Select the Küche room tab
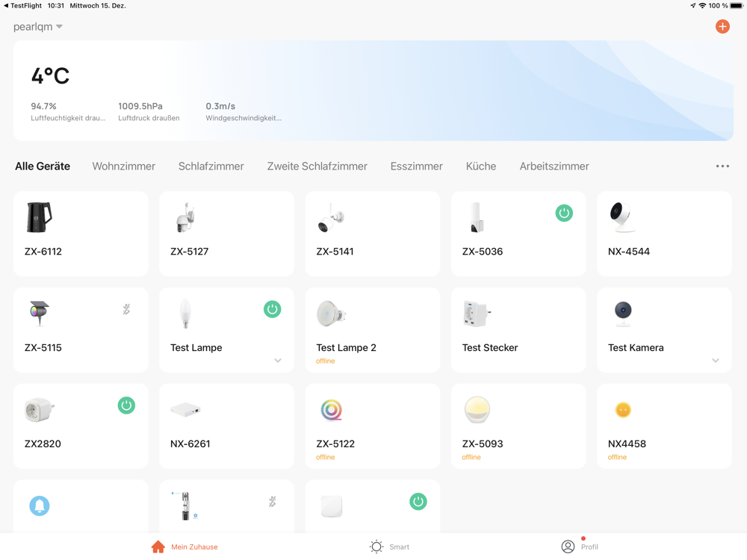The image size is (747, 560). click(480, 167)
